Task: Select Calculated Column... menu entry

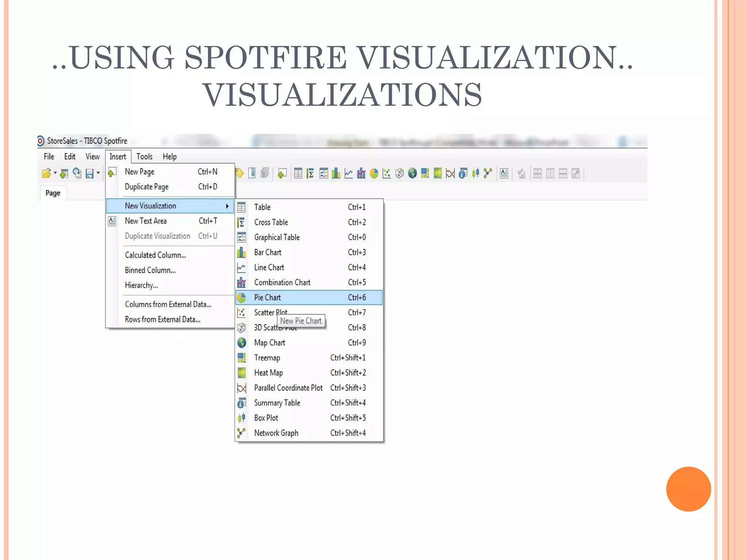Action: [x=170, y=255]
